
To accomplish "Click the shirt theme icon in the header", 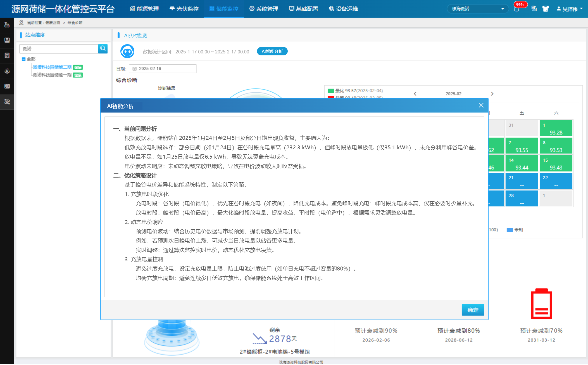I will click(x=546, y=9).
